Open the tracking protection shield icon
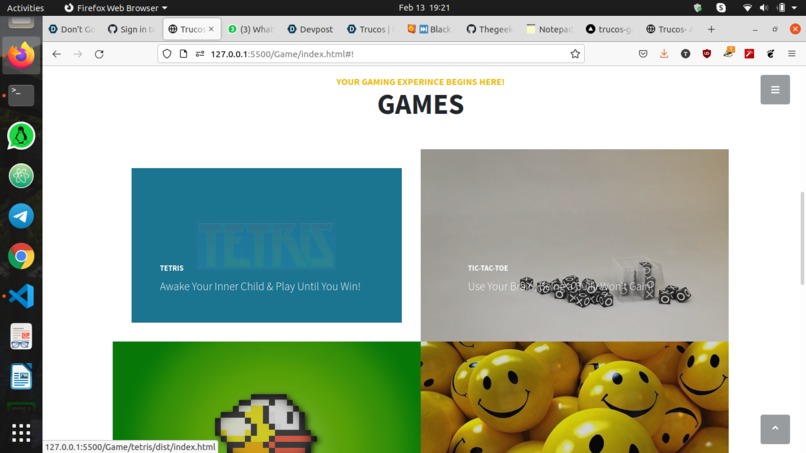The image size is (806, 453). click(x=167, y=53)
